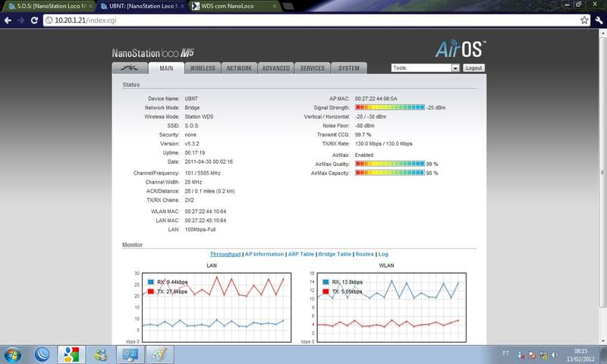The height and width of the screenshot is (364, 607).
Task: Click the WLAN TX red legend swatch
Action: click(326, 291)
